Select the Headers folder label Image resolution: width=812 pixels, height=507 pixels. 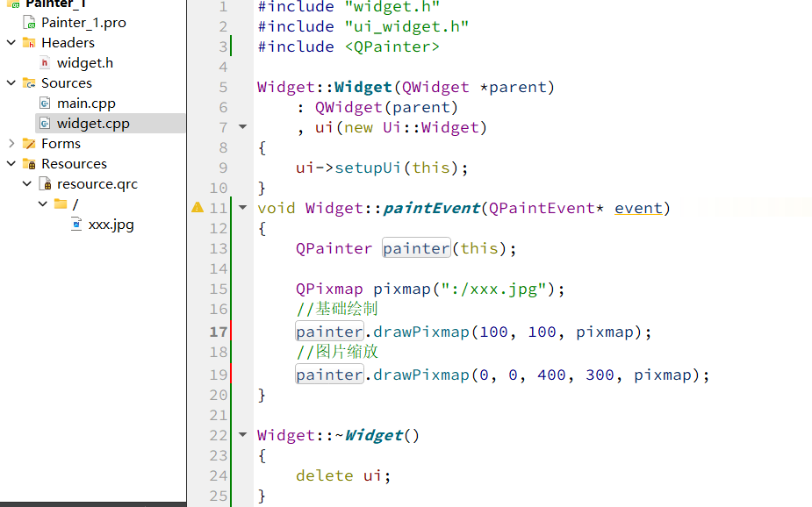(x=68, y=42)
